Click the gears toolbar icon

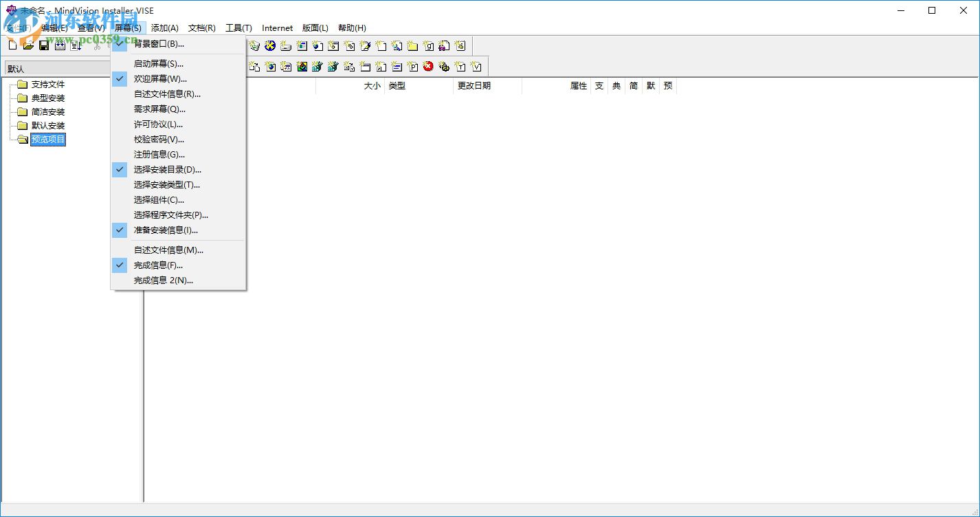click(444, 67)
